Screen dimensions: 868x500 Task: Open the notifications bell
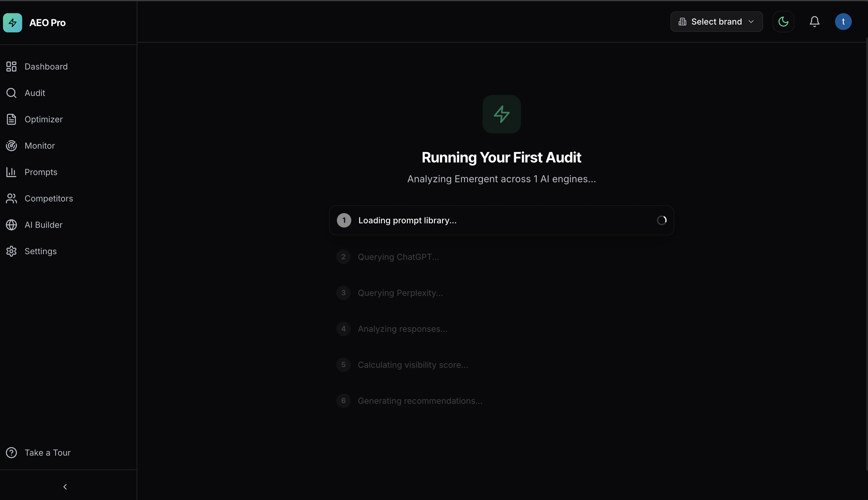pyautogui.click(x=814, y=22)
